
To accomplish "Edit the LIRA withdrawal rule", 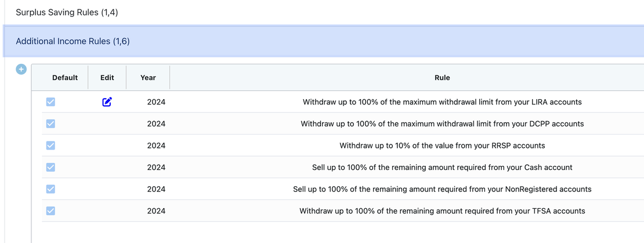I will (107, 102).
